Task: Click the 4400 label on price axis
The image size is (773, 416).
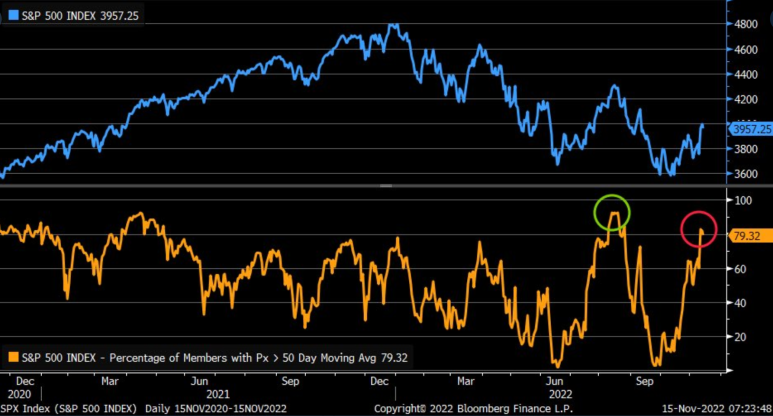Action: (x=746, y=74)
